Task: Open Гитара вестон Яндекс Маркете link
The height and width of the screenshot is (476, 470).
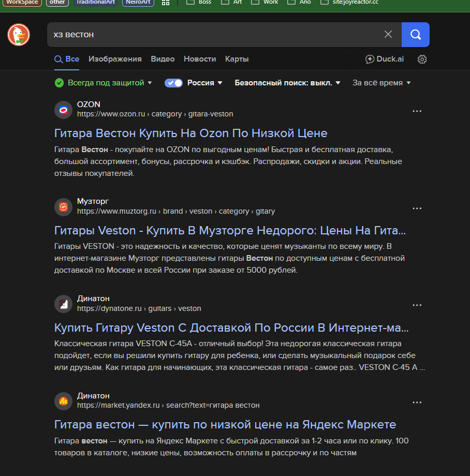Action: (x=225, y=424)
